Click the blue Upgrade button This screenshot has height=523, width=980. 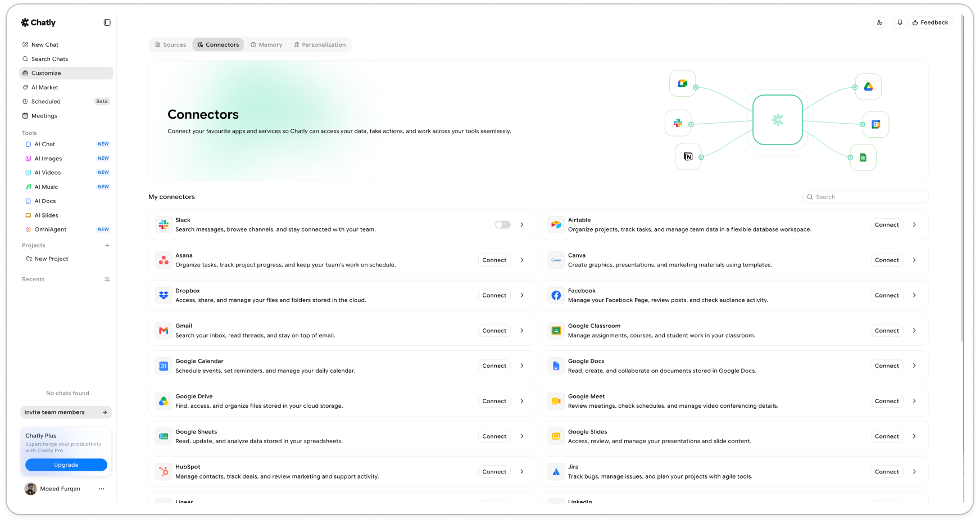[x=66, y=465]
